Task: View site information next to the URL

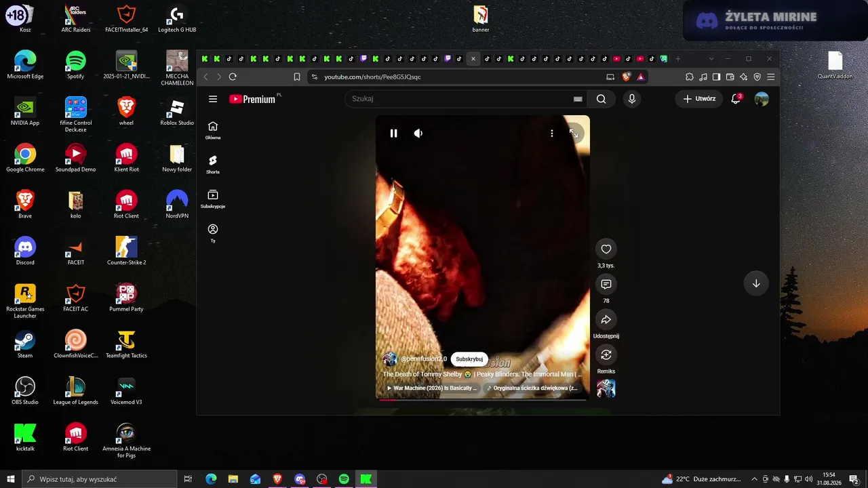Action: (x=314, y=77)
